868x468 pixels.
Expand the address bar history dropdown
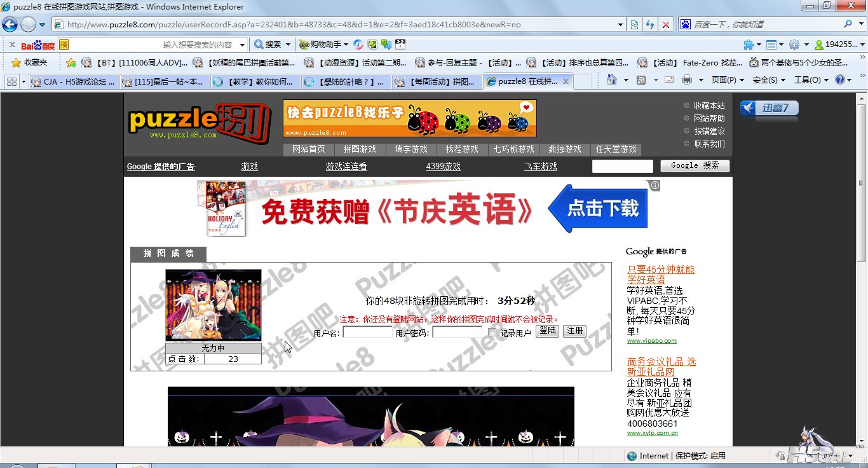(621, 25)
